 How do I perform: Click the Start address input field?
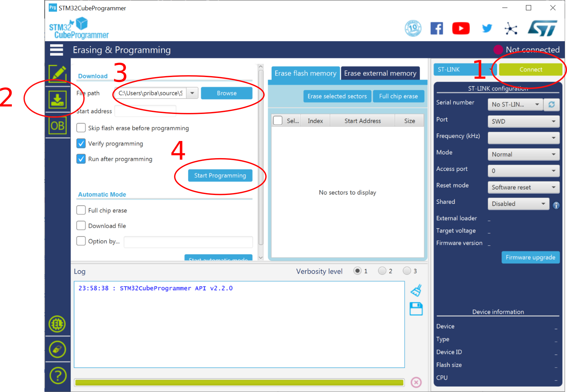pyautogui.click(x=145, y=111)
